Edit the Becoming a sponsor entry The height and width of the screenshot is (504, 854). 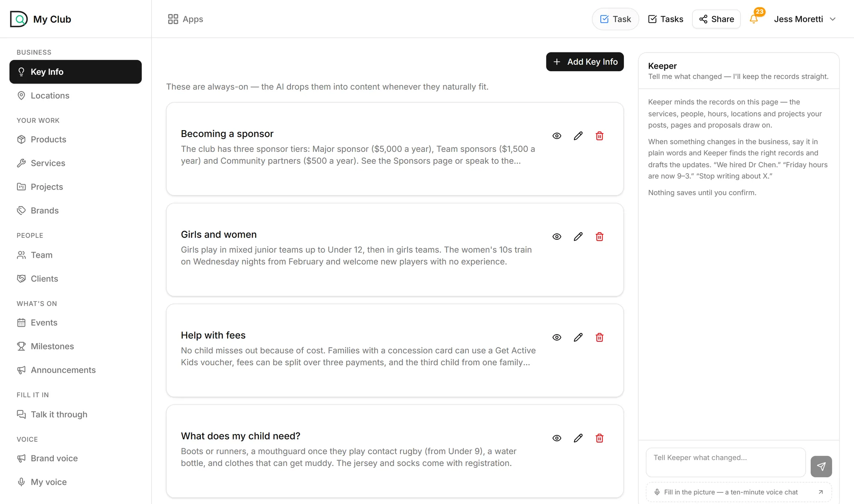(x=578, y=136)
